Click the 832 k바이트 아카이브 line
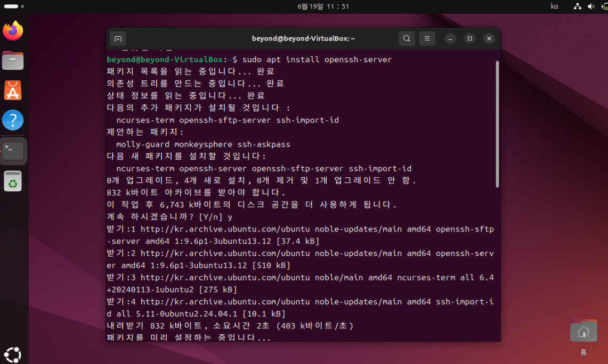 point(196,193)
